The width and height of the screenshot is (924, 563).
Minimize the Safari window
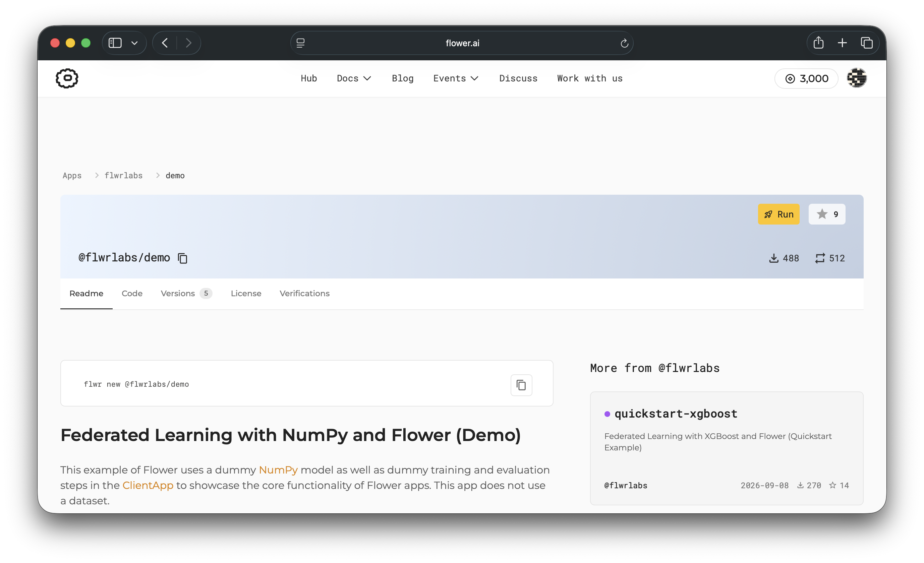click(70, 43)
